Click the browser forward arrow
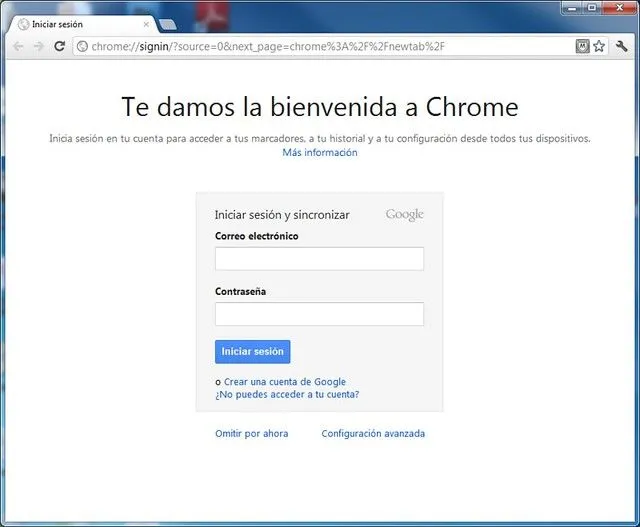Screen dimensions: 640x527 39,47
